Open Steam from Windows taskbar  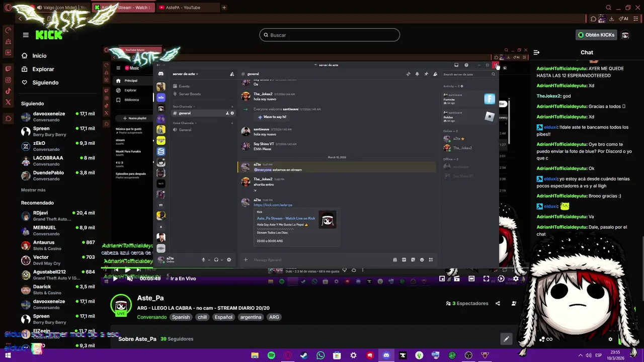tap(304, 355)
